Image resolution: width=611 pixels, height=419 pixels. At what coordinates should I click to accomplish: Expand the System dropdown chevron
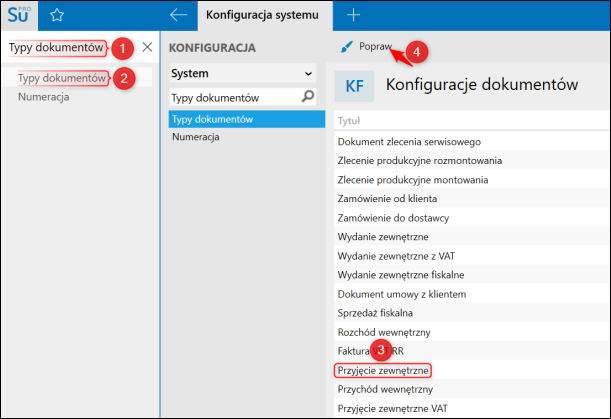pos(308,73)
